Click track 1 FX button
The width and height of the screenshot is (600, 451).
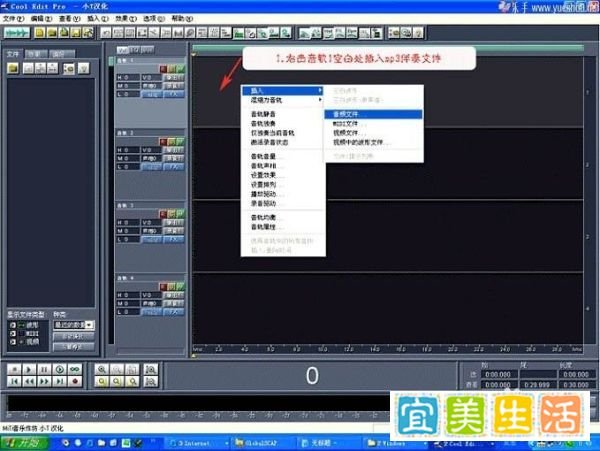[x=174, y=94]
